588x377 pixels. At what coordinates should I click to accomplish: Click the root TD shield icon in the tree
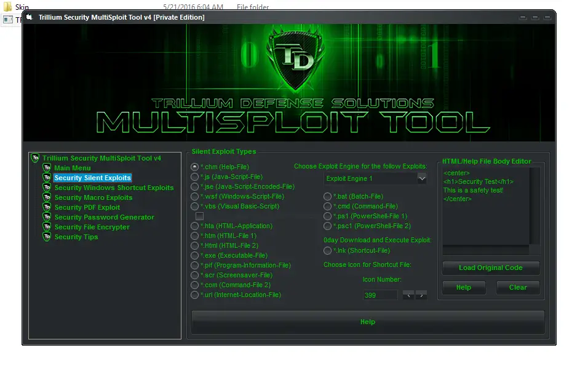[35, 158]
